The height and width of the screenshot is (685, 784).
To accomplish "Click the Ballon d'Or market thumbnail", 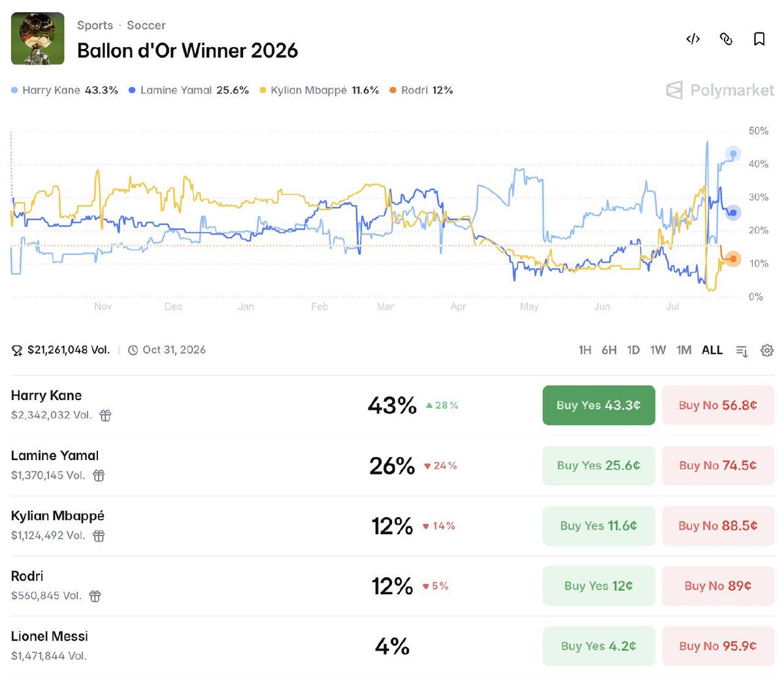I will (38, 39).
